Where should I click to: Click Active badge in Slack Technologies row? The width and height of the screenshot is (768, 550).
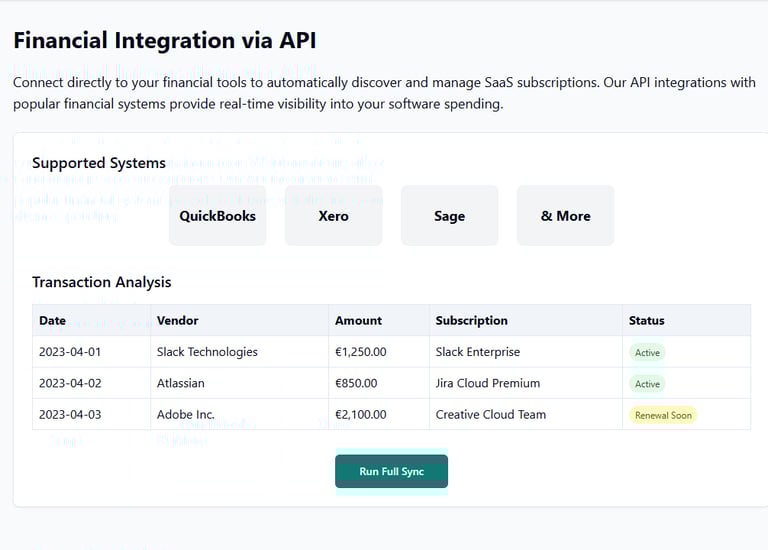click(x=647, y=353)
